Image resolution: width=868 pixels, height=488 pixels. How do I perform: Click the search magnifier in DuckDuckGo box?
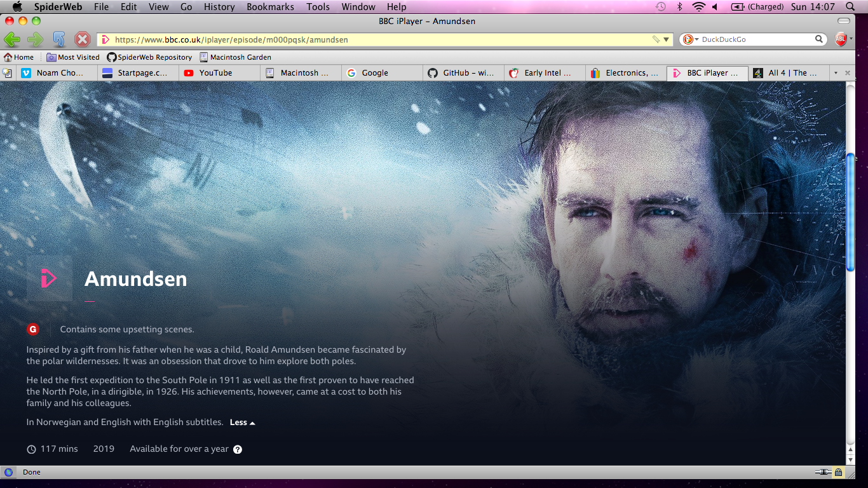pos(819,39)
